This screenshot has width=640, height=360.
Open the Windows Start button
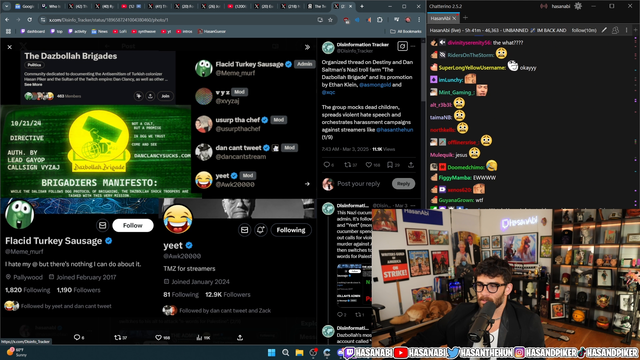click(x=271, y=352)
